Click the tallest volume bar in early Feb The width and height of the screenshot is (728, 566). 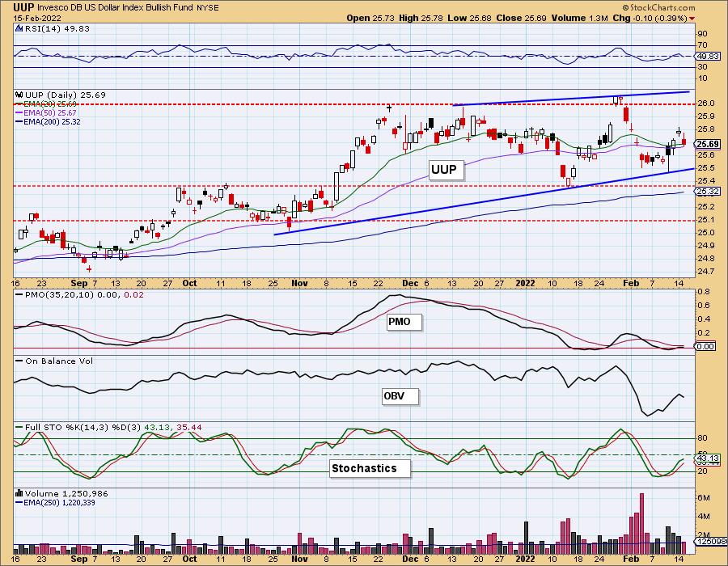tap(641, 523)
